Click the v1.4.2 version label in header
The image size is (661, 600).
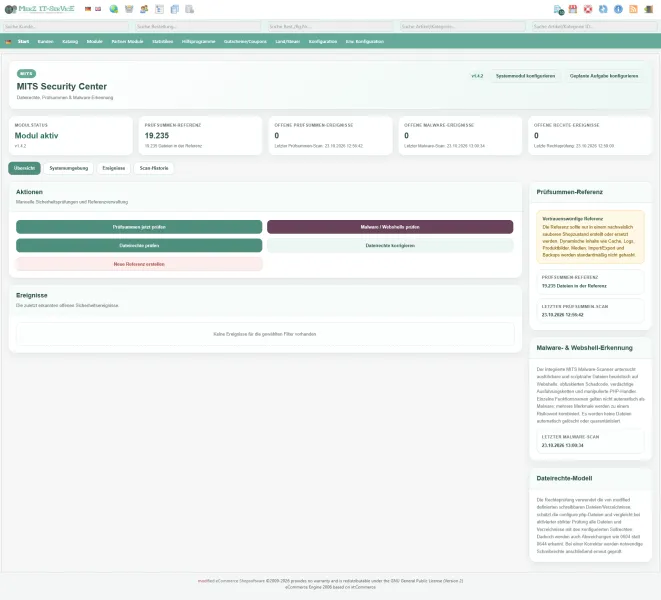pos(477,76)
